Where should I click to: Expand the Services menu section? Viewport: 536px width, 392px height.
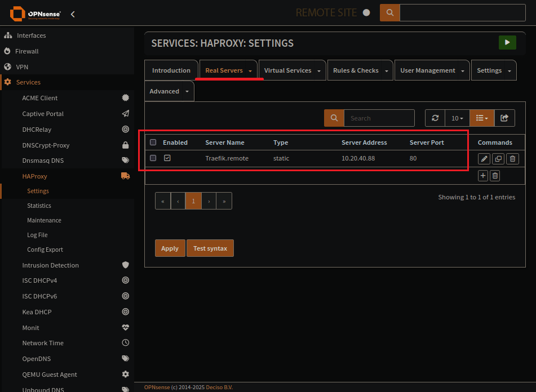click(x=28, y=82)
